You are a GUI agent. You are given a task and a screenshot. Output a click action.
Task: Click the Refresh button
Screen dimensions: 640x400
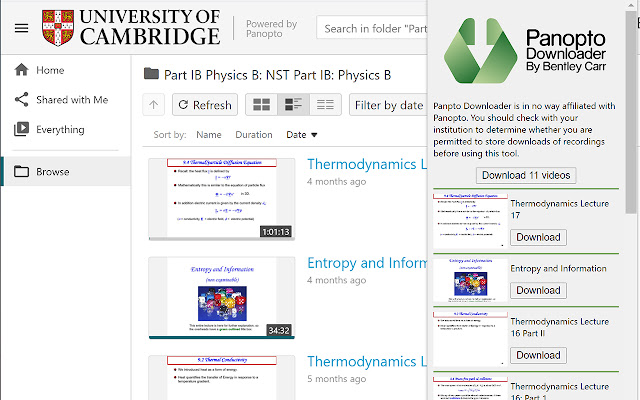pos(204,105)
